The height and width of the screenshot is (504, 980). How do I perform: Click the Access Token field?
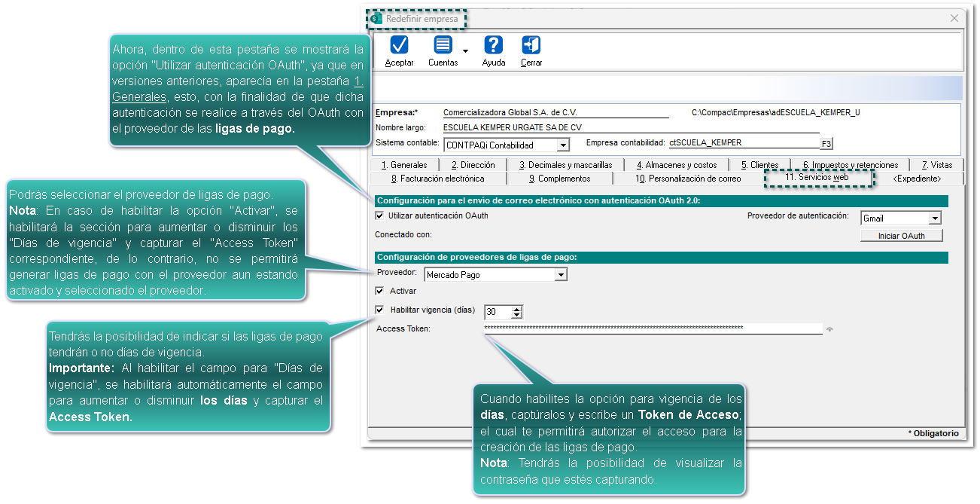(653, 328)
